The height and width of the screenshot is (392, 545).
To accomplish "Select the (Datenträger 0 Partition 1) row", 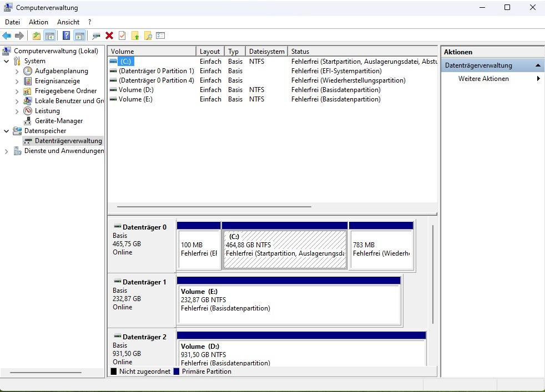I will click(x=272, y=71).
